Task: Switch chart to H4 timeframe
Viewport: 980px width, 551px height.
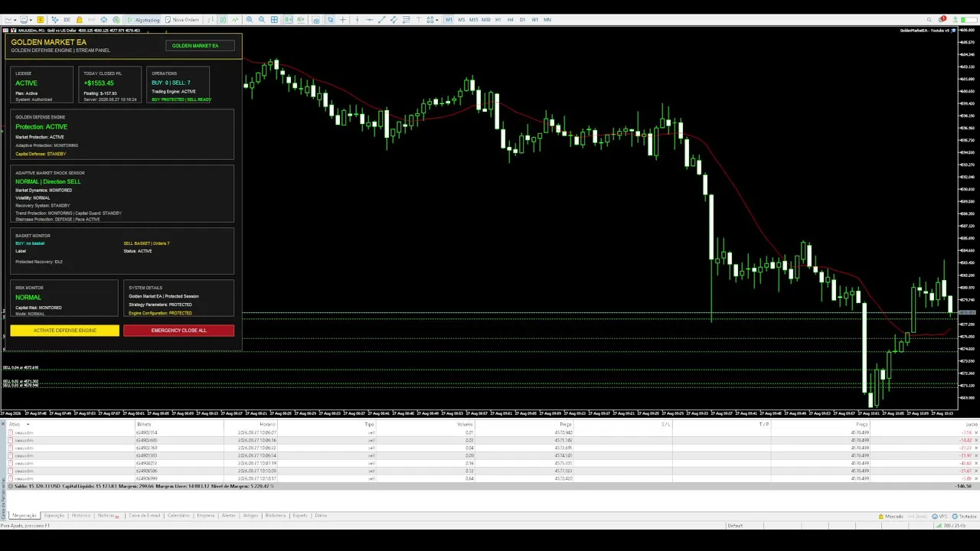Action: tap(511, 20)
